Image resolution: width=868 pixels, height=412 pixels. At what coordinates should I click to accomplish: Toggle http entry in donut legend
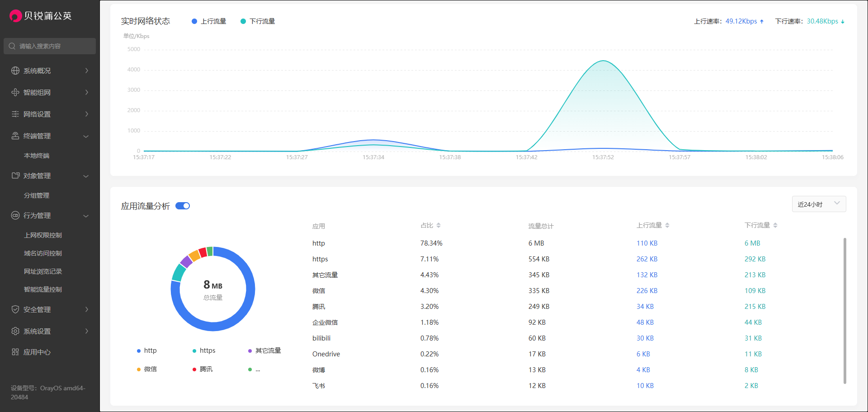147,350
